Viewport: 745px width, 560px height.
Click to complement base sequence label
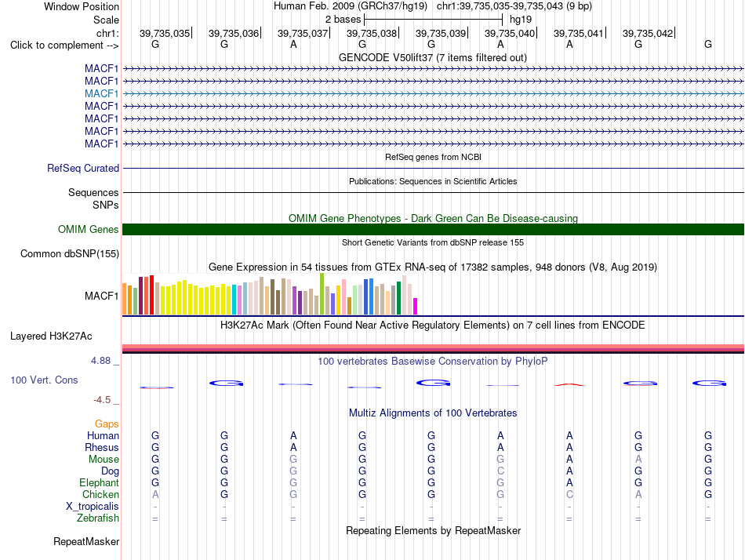(64, 45)
